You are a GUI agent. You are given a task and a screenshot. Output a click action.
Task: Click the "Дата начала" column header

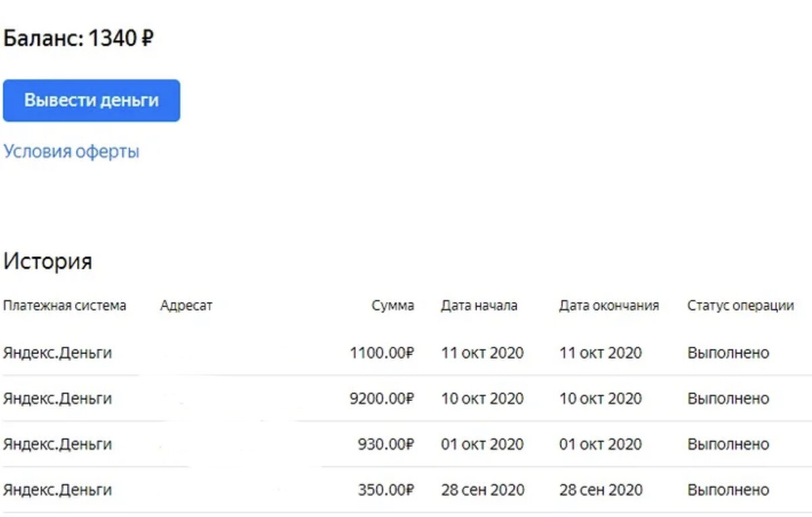point(479,305)
